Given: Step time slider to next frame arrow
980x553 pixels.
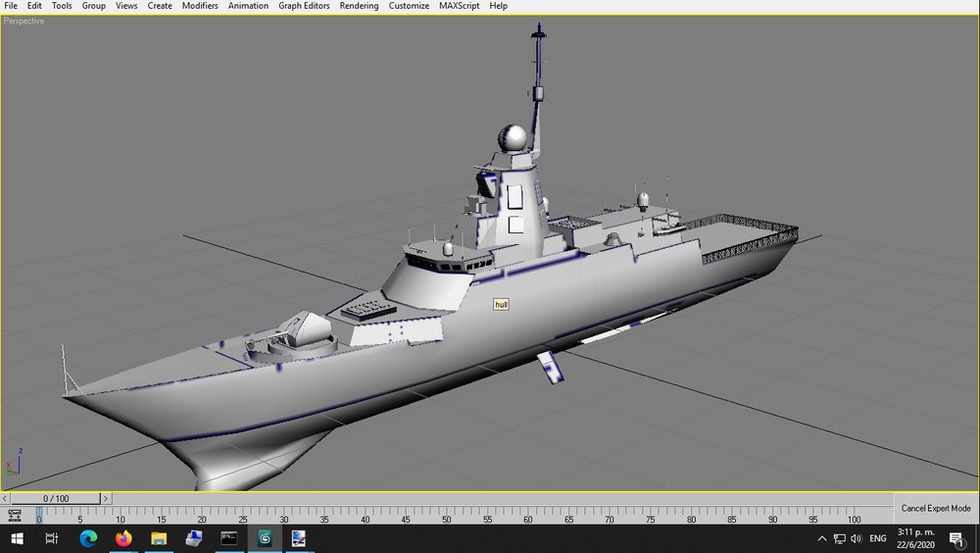Looking at the screenshot, I should (106, 498).
